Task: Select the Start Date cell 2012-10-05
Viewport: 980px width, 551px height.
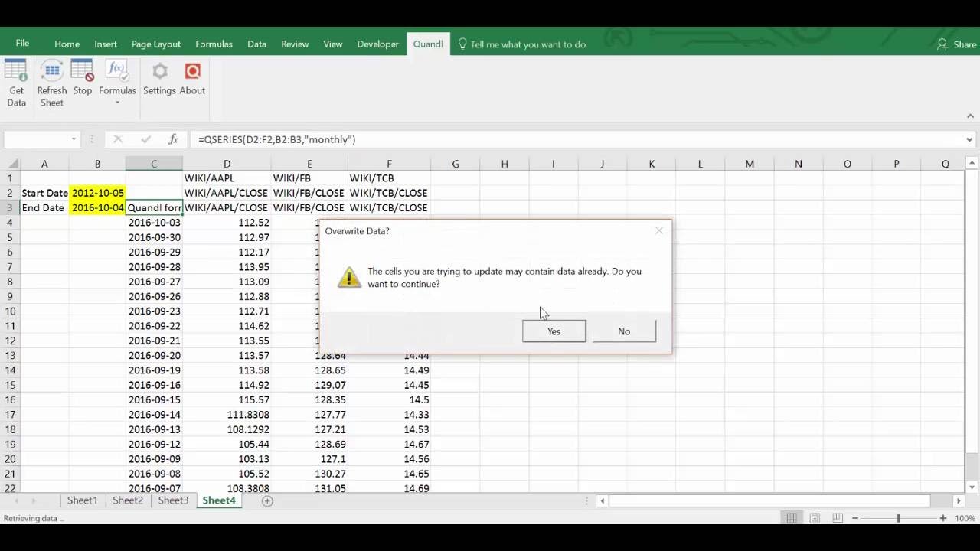Action: pos(97,193)
